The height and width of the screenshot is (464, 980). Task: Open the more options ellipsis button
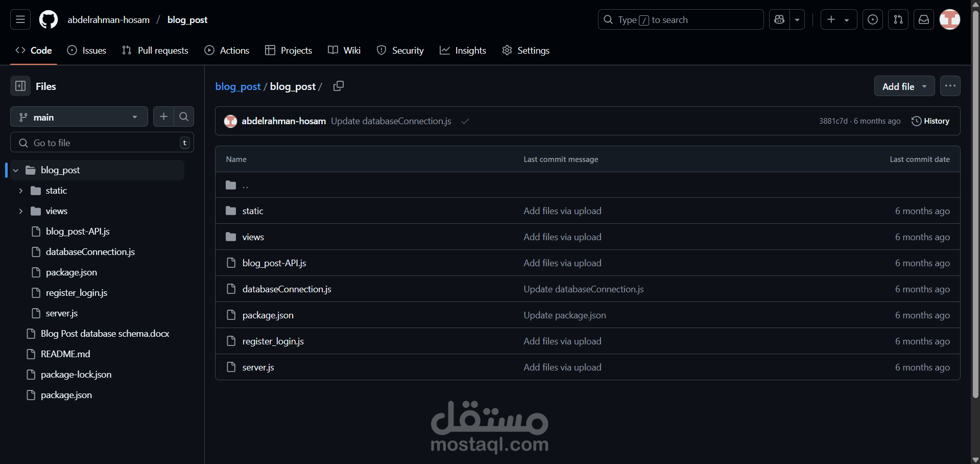[x=950, y=86]
